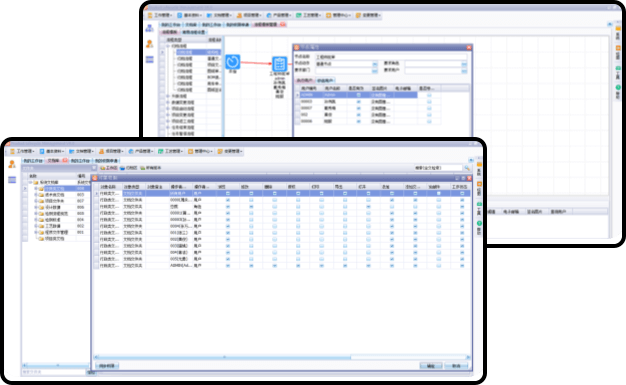Toggle first permission checkbox in ADMIN row
The image size is (626, 385).
[228, 265]
